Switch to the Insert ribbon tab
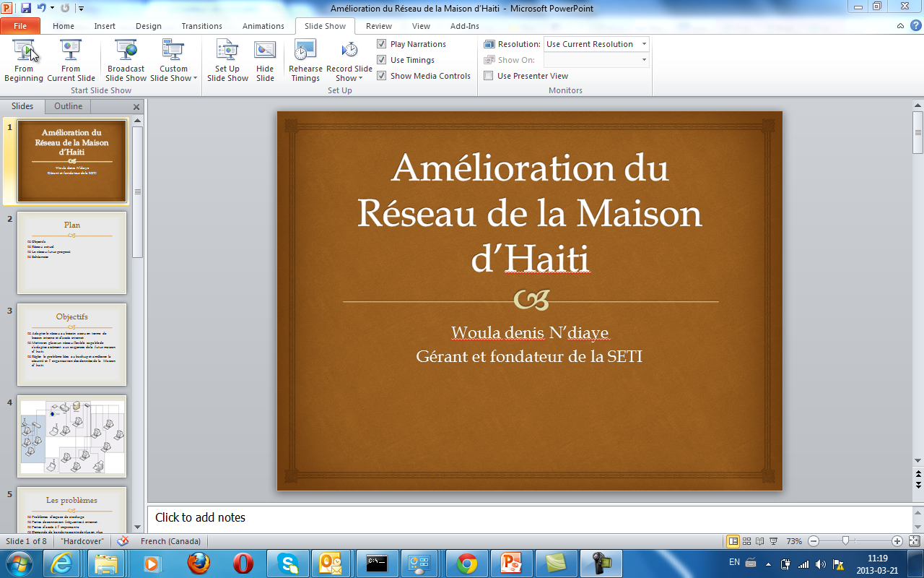This screenshot has height=578, width=924. pos(105,26)
